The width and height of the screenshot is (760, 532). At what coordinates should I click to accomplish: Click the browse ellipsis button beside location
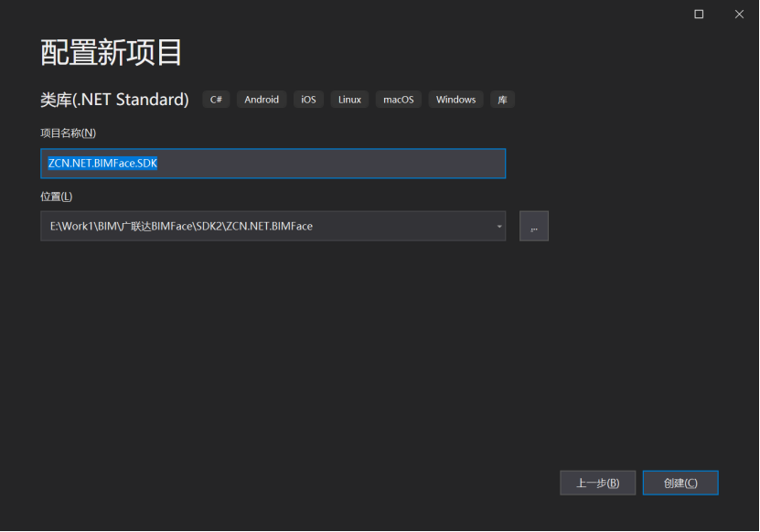click(534, 226)
